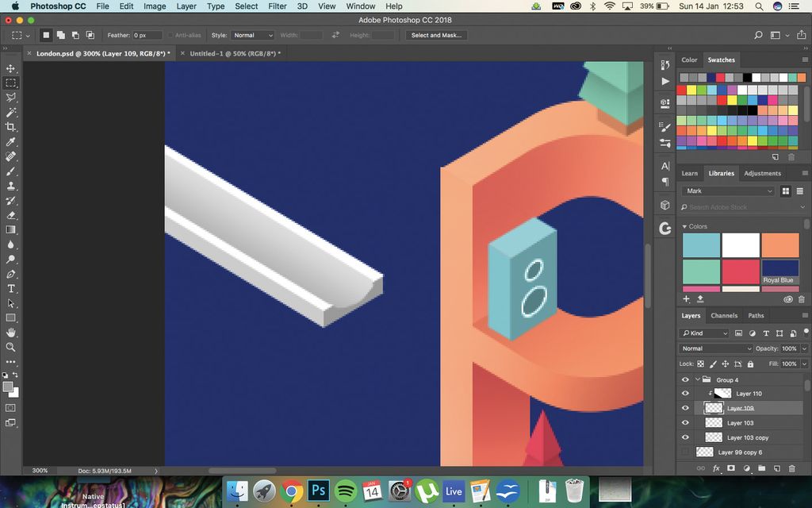Select the Move tool
This screenshot has width=812, height=508.
[11, 68]
